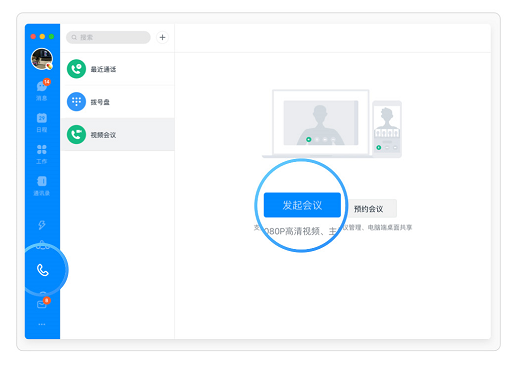This screenshot has width=519, height=371.
Task: Maximize window with green traffic light
Action: tap(51, 37)
